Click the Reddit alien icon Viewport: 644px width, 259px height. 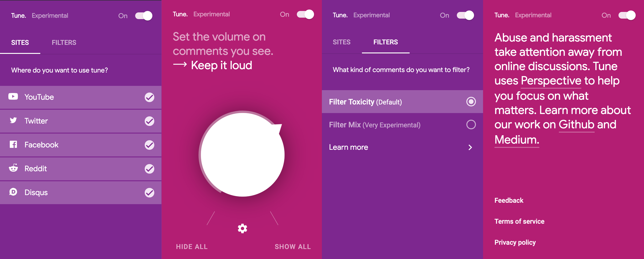(13, 168)
